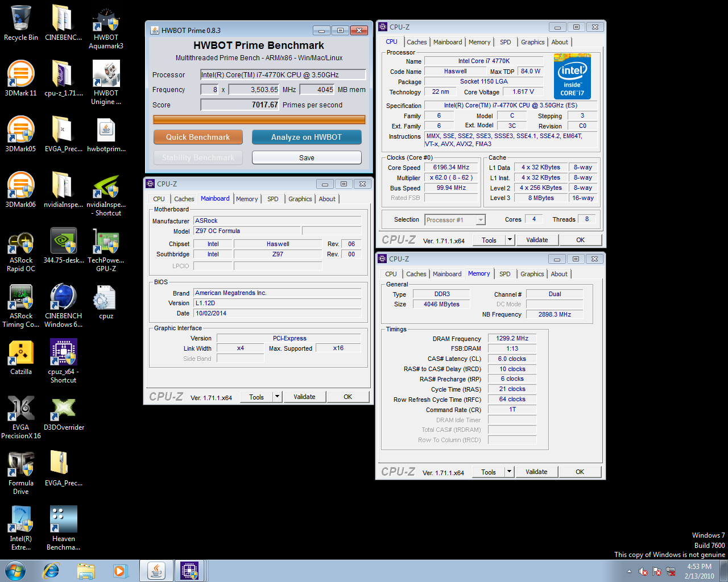Image resolution: width=728 pixels, height=582 pixels.
Task: Launch HWBOT Unigine shortcut
Action: click(106, 83)
